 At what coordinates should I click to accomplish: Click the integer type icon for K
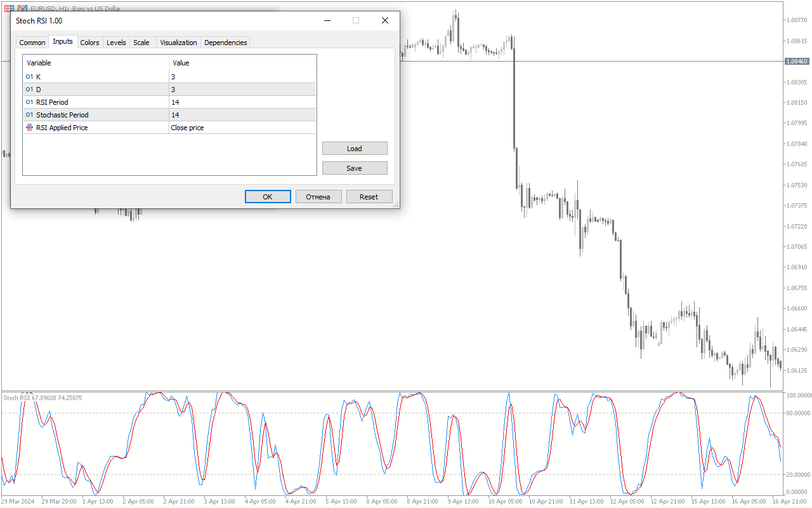click(29, 77)
